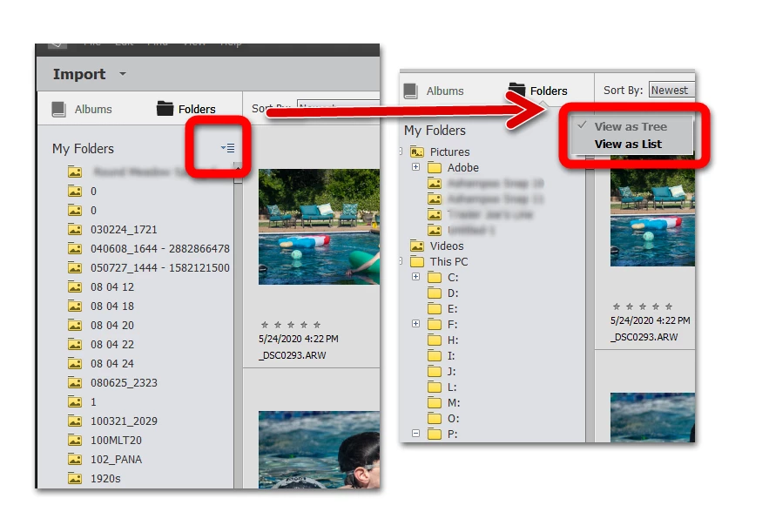Click 5/24/2020 4:22 PM date in the right panel

coord(651,320)
